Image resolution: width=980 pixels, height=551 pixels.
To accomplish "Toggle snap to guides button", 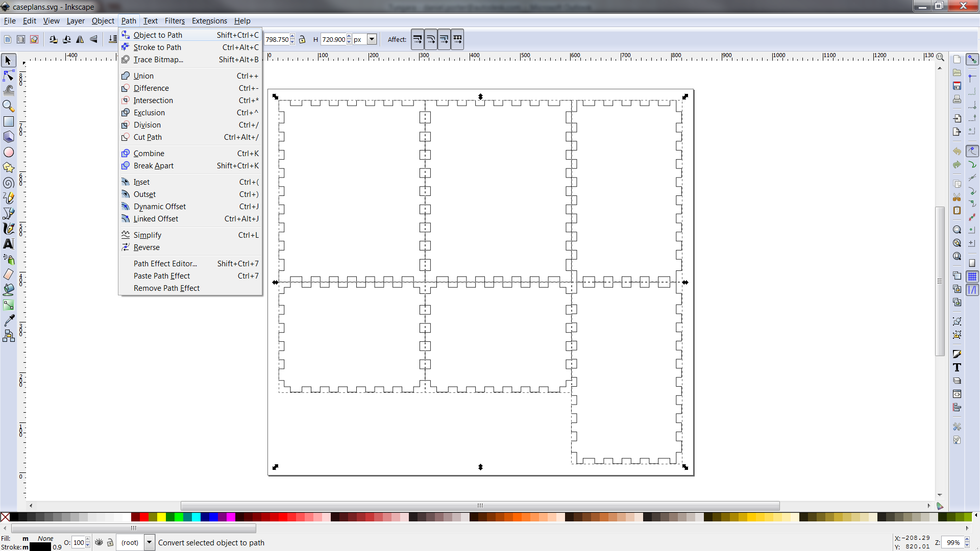I will coord(972,290).
